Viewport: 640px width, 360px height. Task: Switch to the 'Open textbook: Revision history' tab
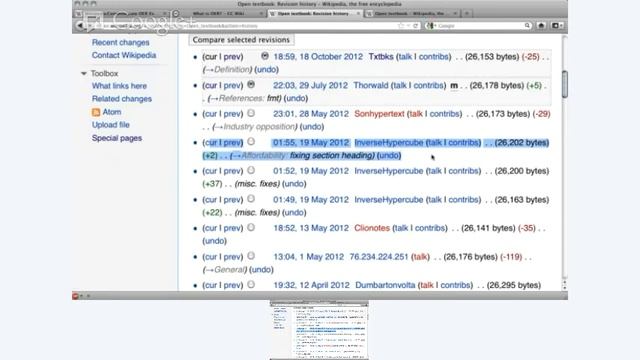point(314,13)
